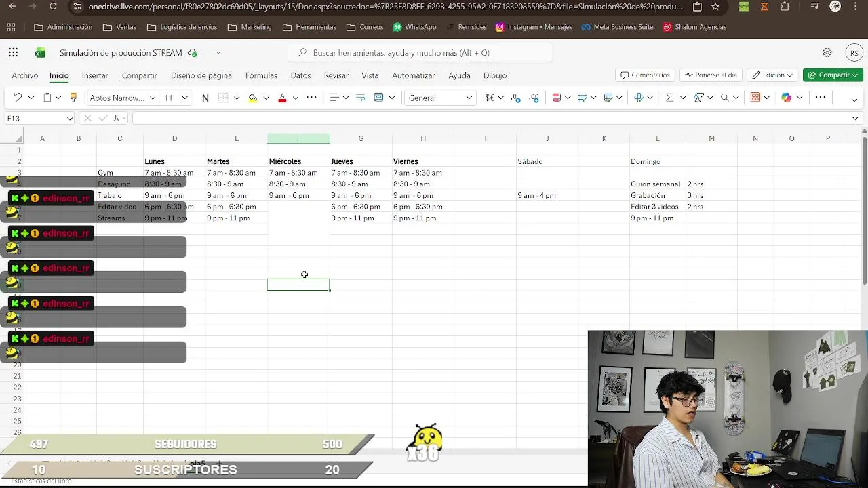868x488 pixels.
Task: Switch to the Datos tab
Action: point(300,75)
